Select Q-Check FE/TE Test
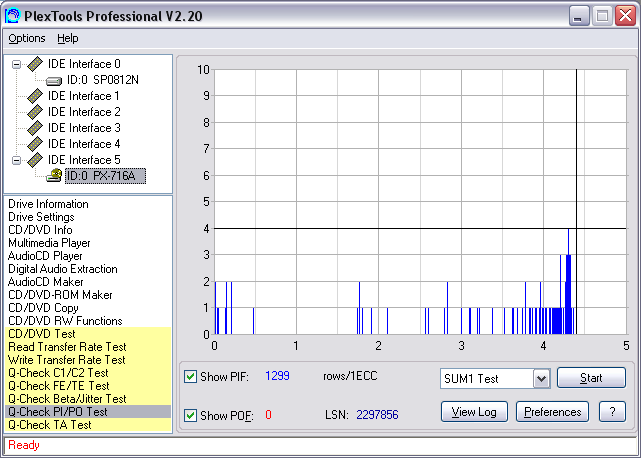This screenshot has height=458, width=641. point(88,386)
